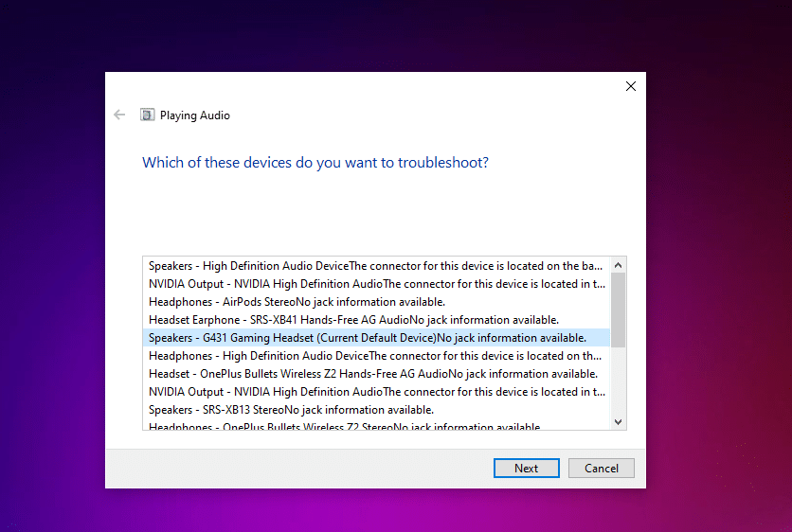Viewport: 792px width, 532px height.
Task: Select Speakers - G431 Gaming Headset device
Action: [x=376, y=338]
